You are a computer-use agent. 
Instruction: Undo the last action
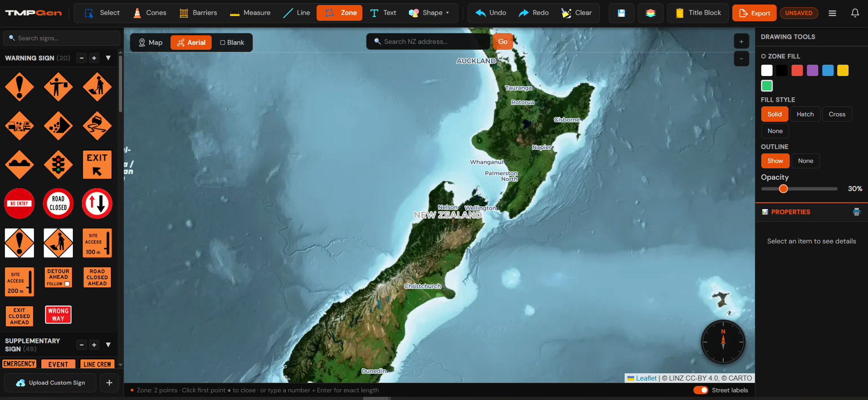tap(491, 13)
